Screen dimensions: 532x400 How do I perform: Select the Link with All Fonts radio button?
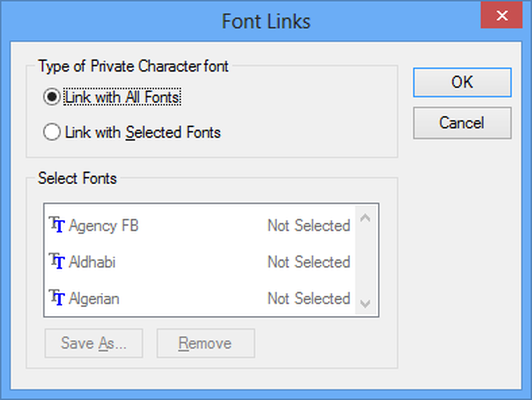[x=52, y=97]
